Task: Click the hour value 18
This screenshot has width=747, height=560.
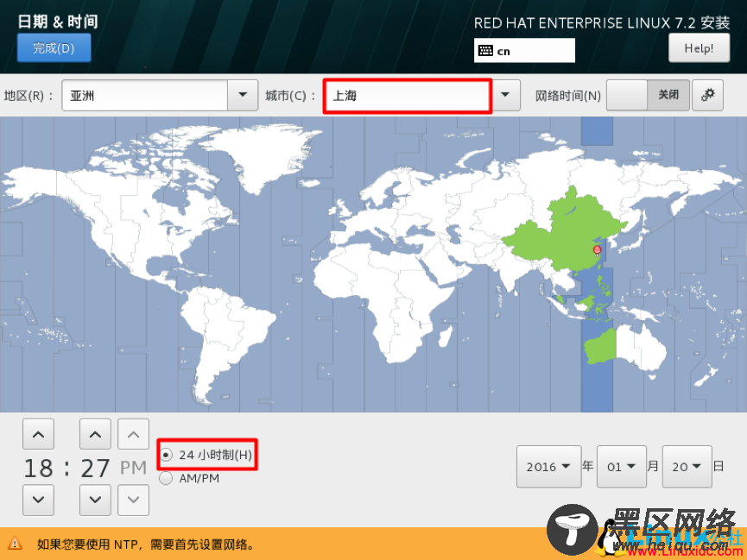Action: point(39,468)
